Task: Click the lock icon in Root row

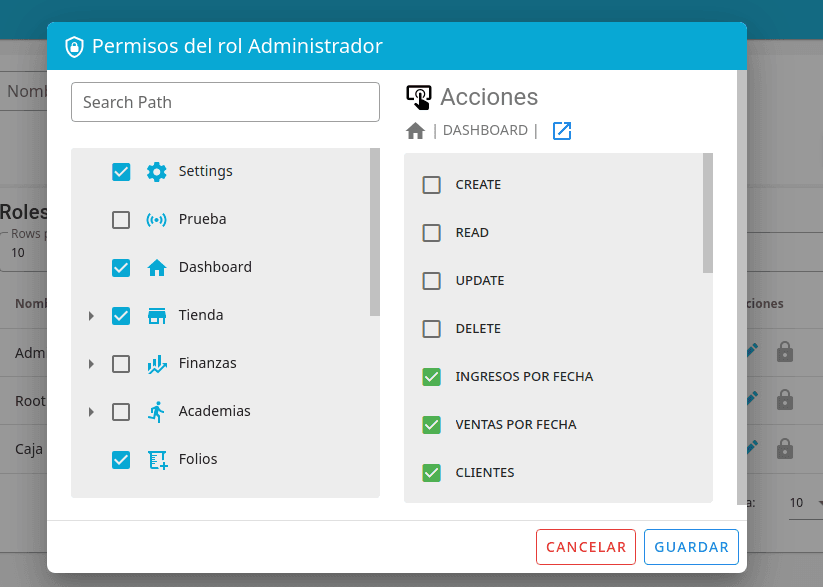Action: [785, 400]
